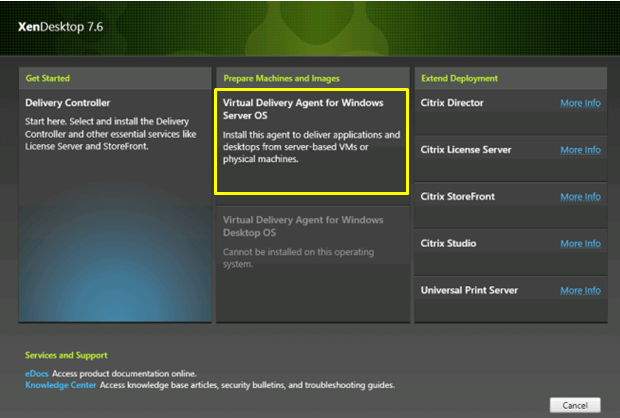
Task: Open the Knowledge Center link
Action: 60,385
